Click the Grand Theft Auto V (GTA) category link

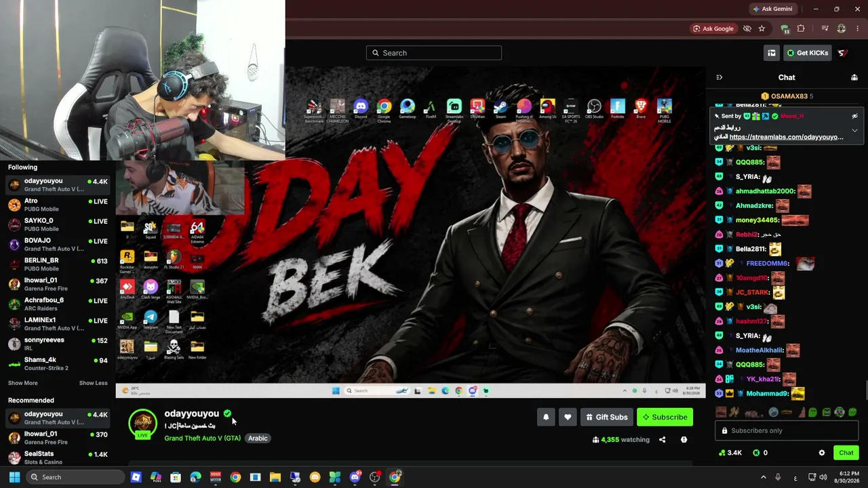coord(202,439)
